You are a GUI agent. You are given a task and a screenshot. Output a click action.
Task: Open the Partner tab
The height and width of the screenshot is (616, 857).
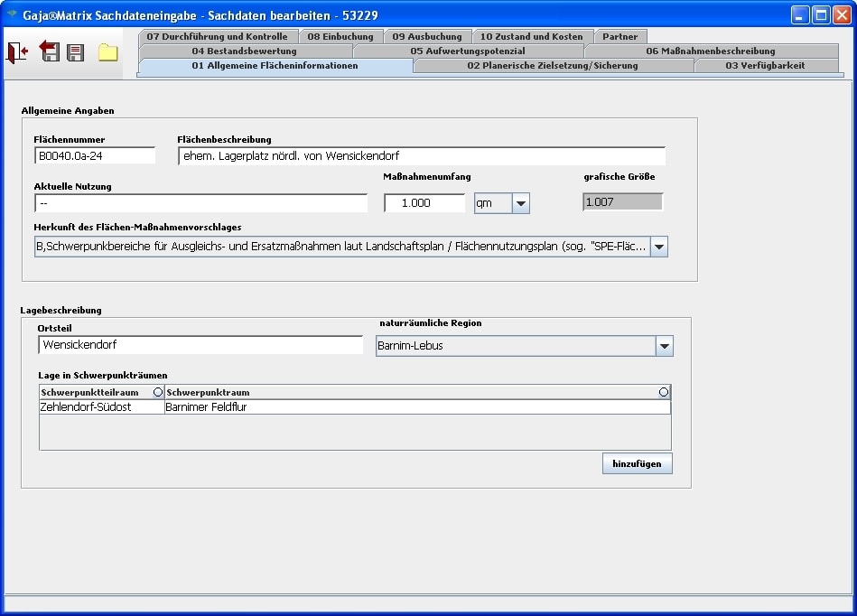coord(619,37)
